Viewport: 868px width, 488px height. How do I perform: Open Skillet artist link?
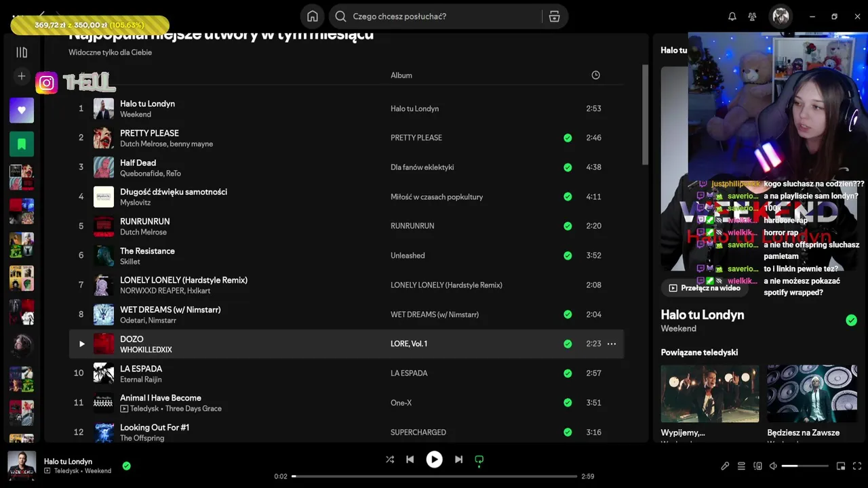click(130, 262)
